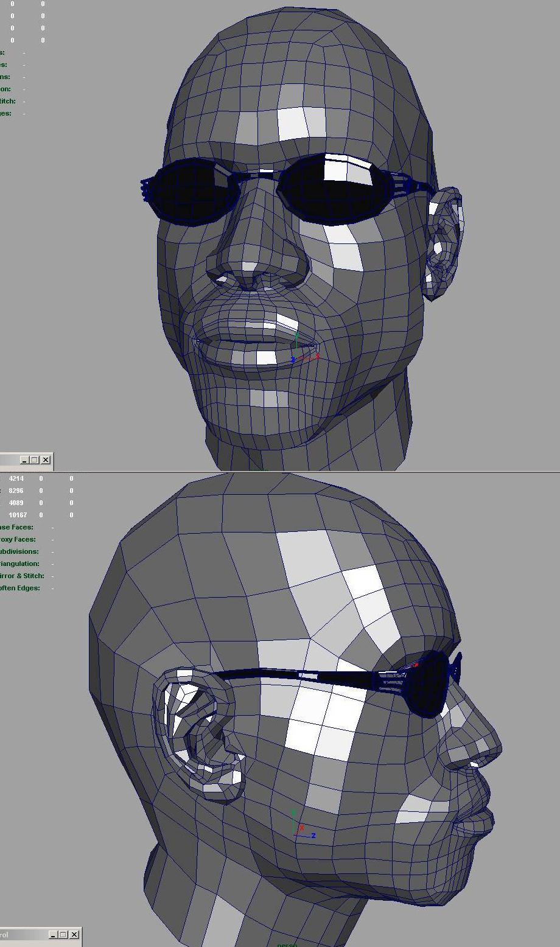Viewport: 560px width, 947px height.
Task: Maximize the upper floating panel window
Action: pyautogui.click(x=35, y=460)
